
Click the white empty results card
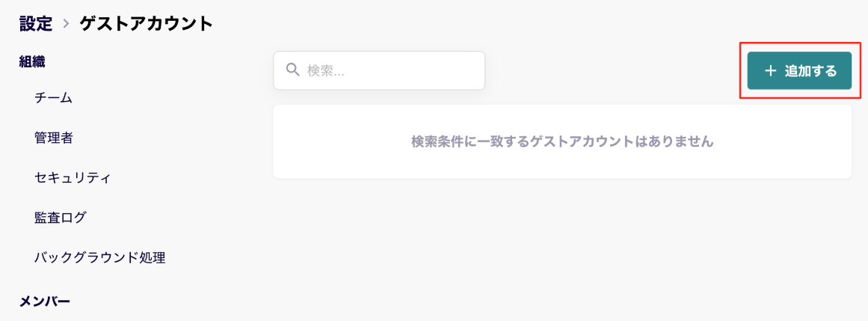pyautogui.click(x=562, y=141)
